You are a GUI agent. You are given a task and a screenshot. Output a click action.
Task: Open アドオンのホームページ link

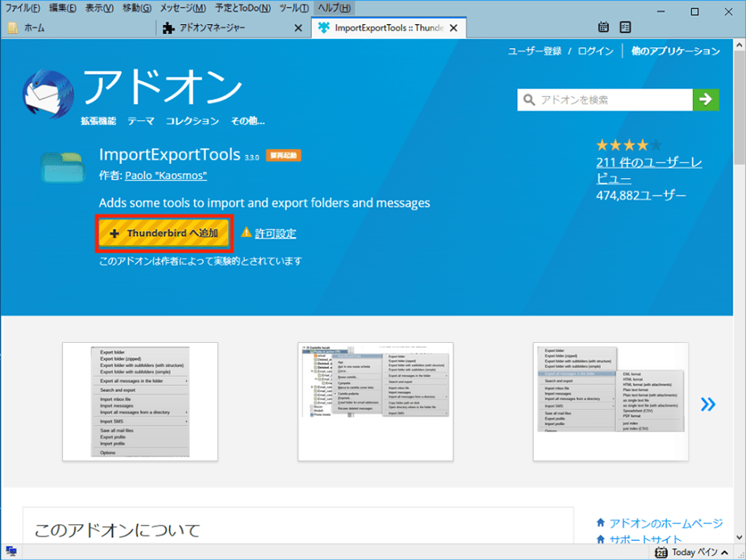tap(666, 524)
